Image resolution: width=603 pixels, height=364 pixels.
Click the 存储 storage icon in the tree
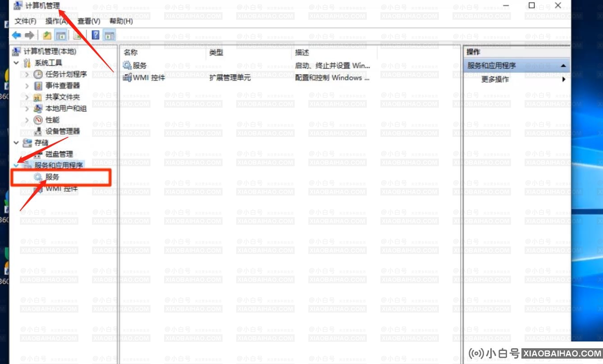click(27, 143)
